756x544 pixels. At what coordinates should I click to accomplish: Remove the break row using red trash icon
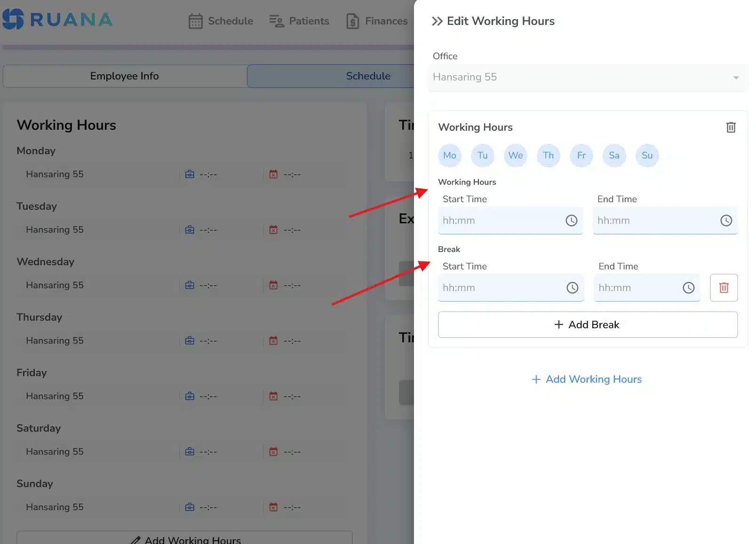tap(724, 287)
